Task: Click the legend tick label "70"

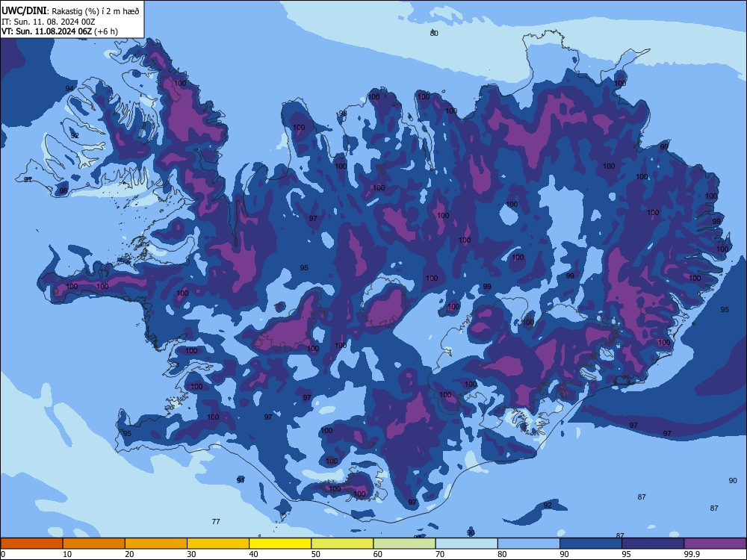Action: click(440, 554)
